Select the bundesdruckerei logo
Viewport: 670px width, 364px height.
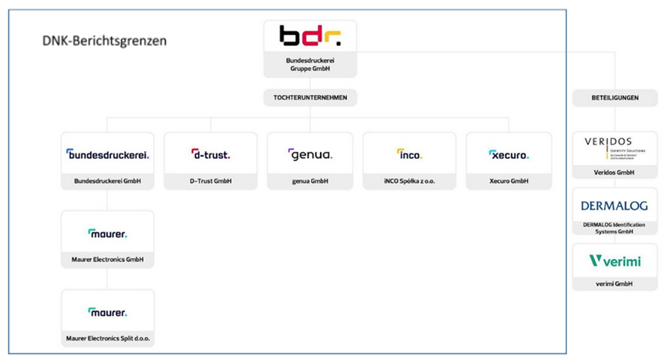[x=108, y=154]
